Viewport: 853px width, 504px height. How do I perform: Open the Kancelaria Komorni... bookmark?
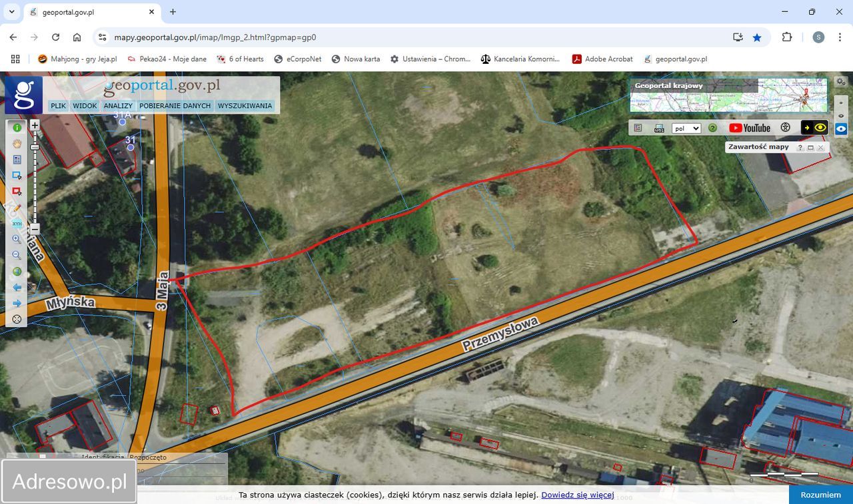point(520,59)
